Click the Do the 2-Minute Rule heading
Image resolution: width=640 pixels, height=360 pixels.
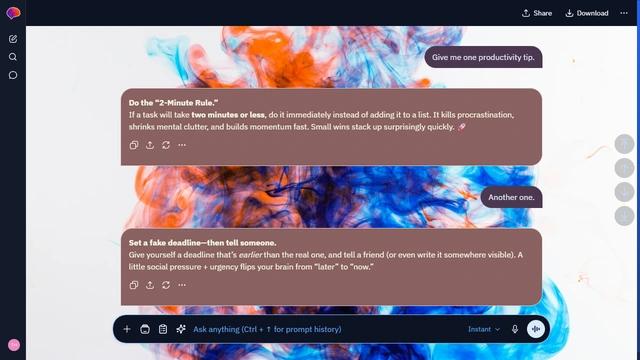(x=173, y=103)
